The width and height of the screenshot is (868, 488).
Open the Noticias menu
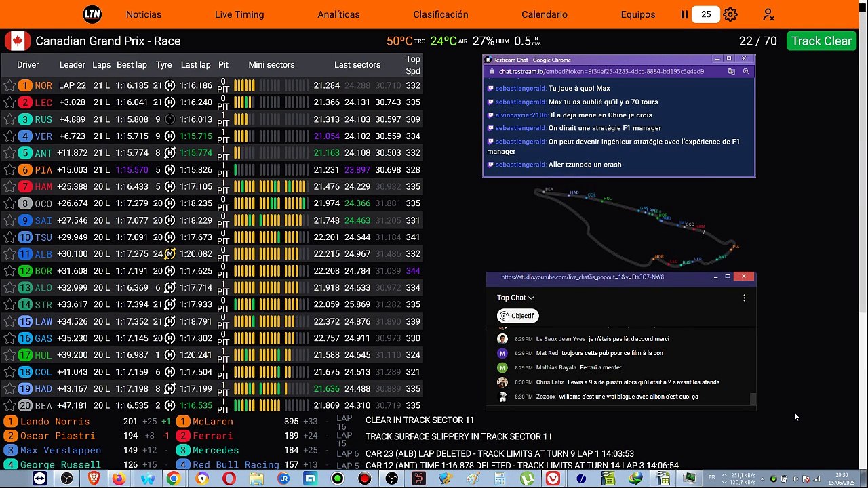(x=144, y=14)
